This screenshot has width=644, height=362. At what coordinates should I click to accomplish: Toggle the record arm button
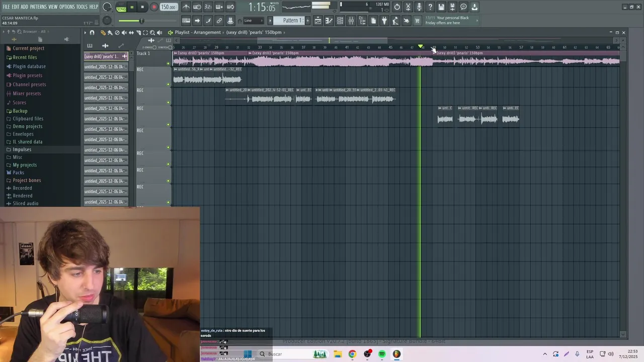pyautogui.click(x=154, y=8)
